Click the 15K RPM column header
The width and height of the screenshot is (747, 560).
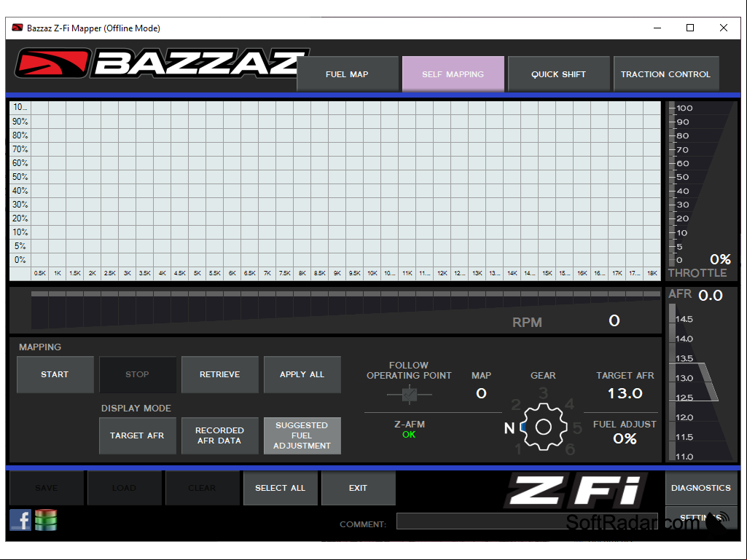point(547,273)
